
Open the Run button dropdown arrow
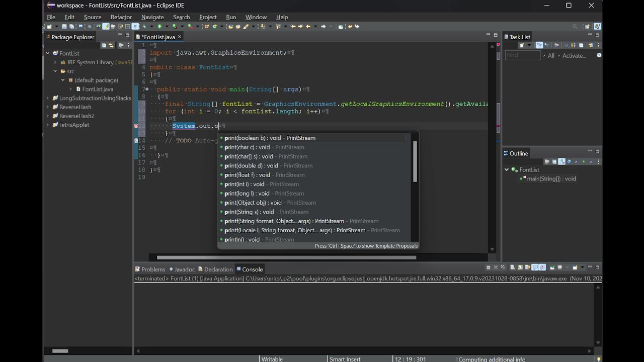click(x=167, y=26)
